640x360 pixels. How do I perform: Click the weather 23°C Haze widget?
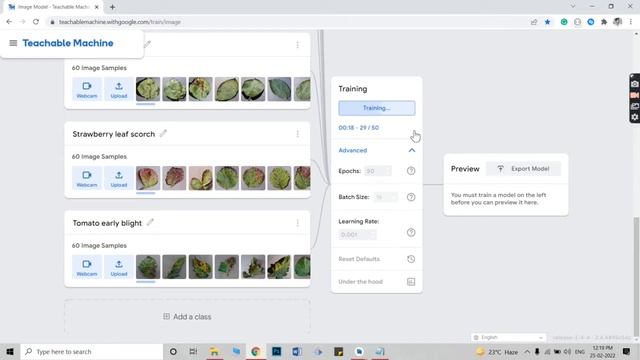(497, 351)
